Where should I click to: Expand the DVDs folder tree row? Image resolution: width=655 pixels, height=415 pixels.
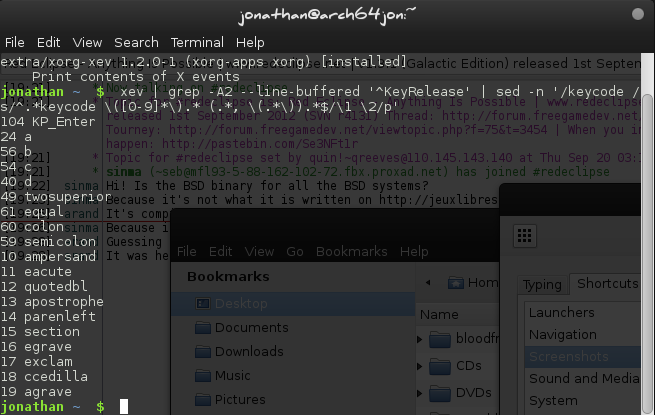(x=419, y=392)
